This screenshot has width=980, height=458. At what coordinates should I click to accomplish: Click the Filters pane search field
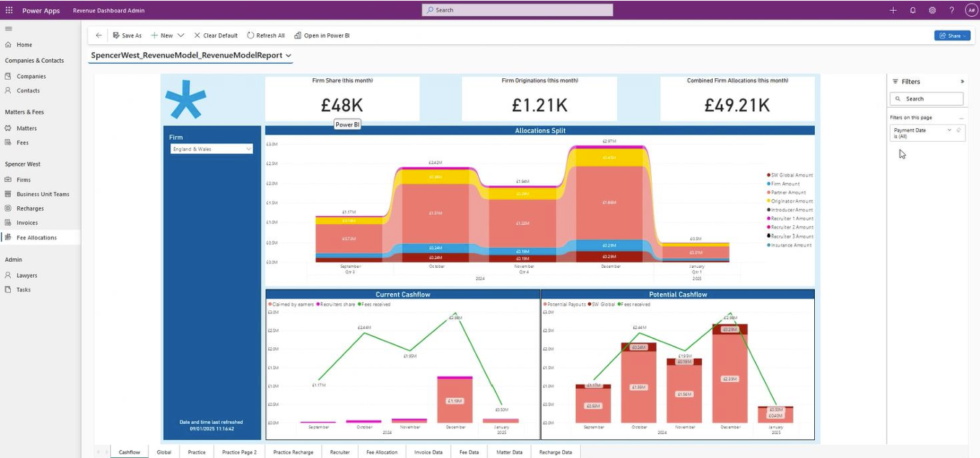(926, 98)
